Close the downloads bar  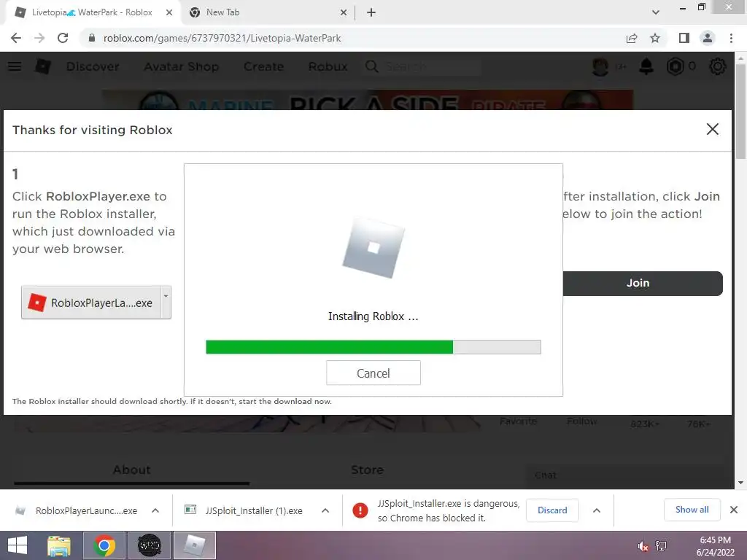(x=734, y=510)
